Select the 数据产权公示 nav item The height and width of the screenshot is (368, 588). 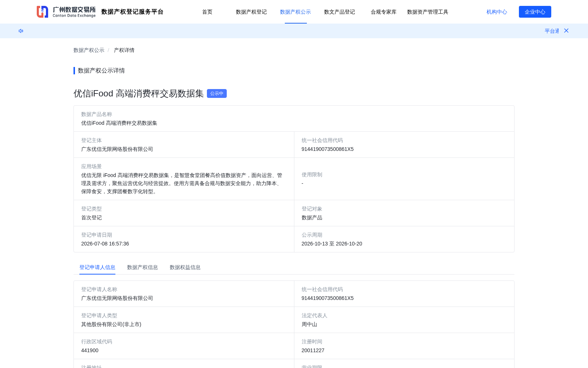coord(295,12)
